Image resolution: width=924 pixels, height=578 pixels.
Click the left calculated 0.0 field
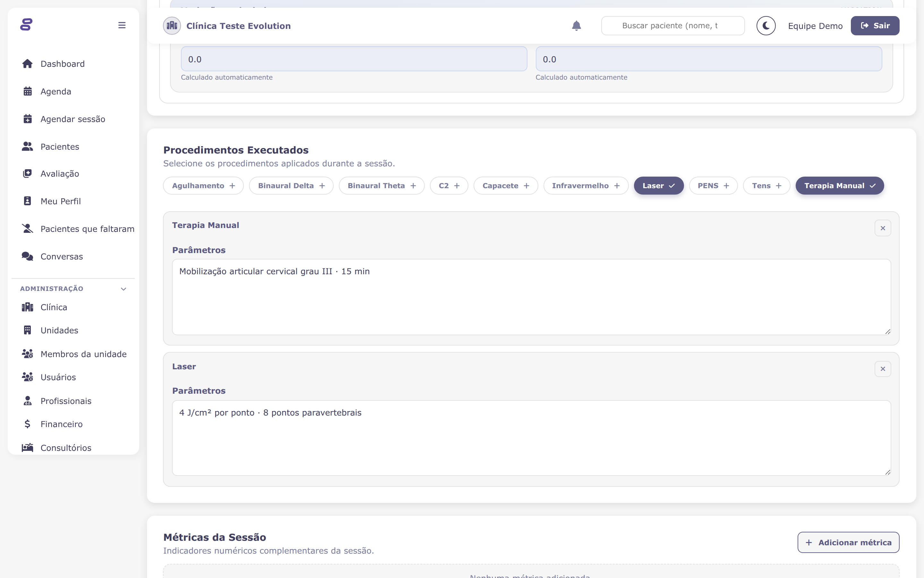(x=354, y=59)
